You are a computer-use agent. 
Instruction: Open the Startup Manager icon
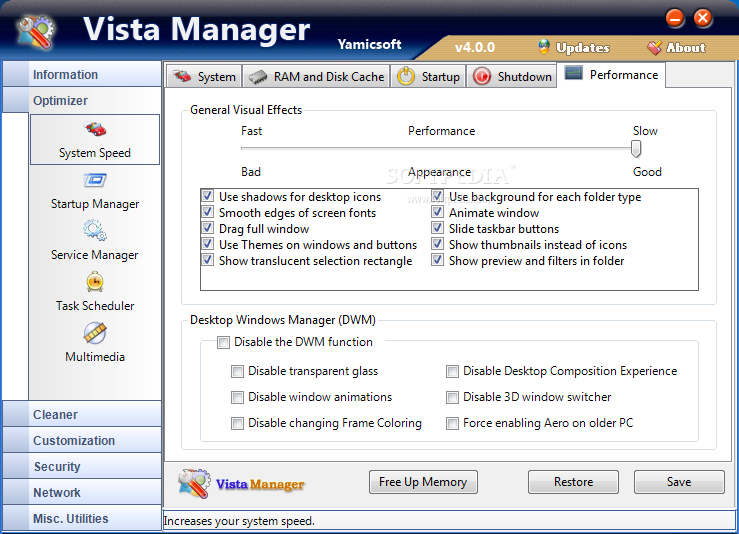(x=95, y=180)
